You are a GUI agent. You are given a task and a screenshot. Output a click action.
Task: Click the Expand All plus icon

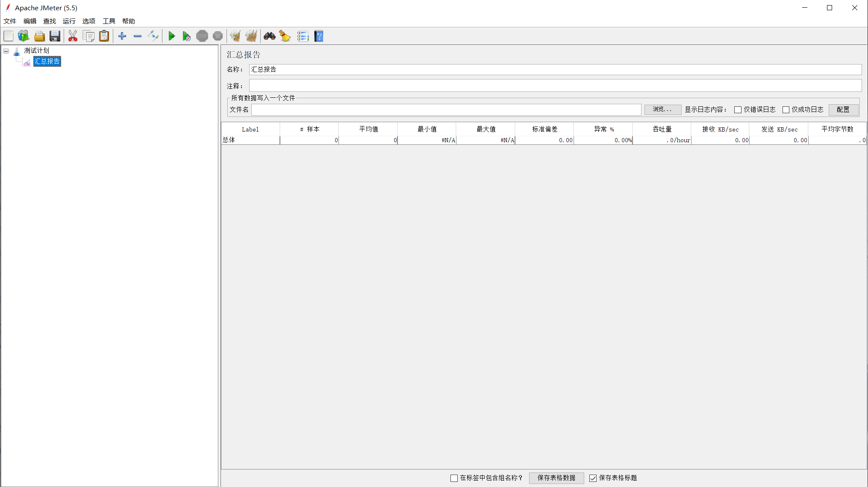coord(122,36)
